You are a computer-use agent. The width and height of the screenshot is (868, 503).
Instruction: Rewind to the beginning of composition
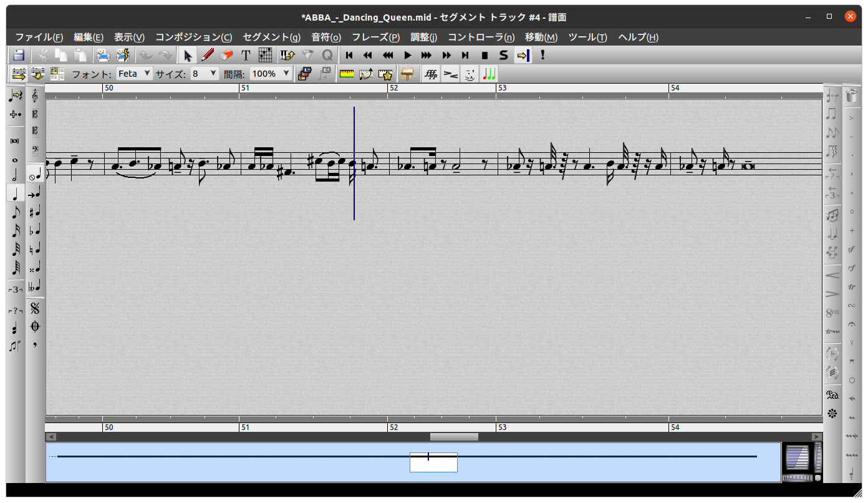[x=349, y=55]
